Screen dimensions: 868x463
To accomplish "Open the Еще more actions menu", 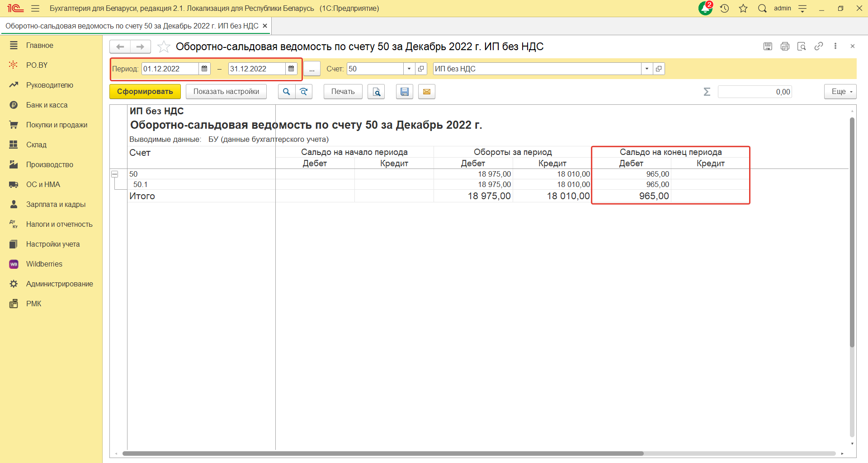I will [x=840, y=92].
